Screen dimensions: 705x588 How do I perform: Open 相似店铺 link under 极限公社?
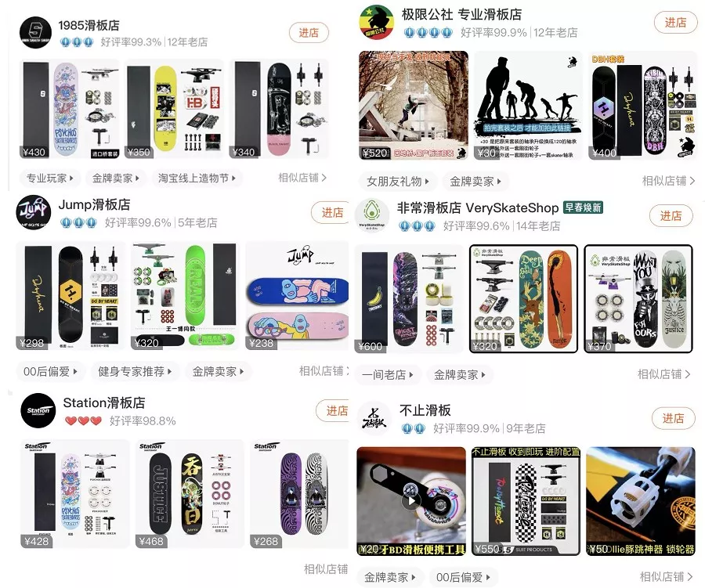[x=668, y=181]
